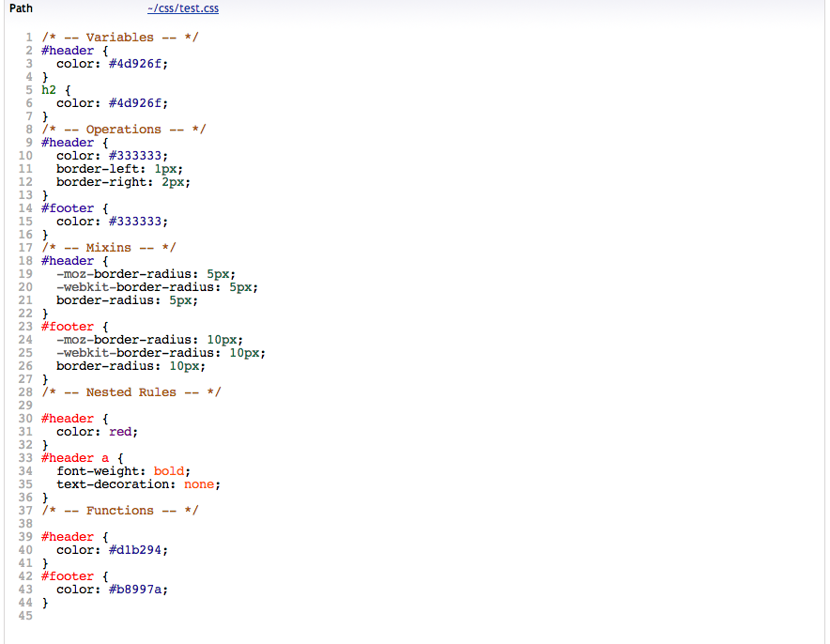Click 'text-decoration: none;' line
Image resolution: width=830 pixels, height=644 pixels.
[x=138, y=484]
